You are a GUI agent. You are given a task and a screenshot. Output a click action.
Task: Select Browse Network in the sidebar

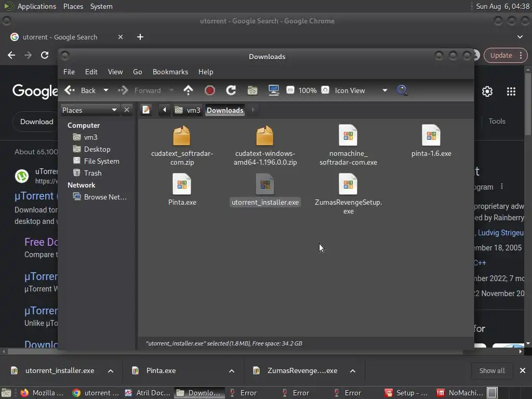(100, 197)
